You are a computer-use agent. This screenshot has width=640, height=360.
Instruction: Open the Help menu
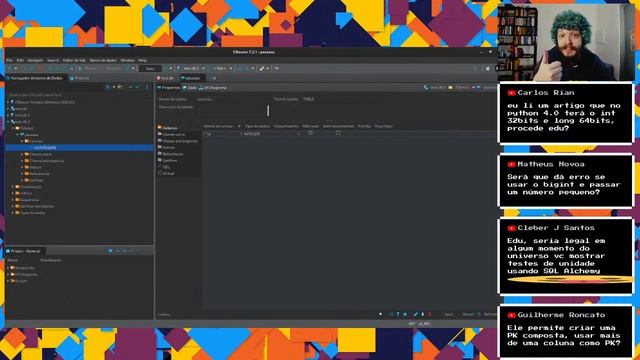point(142,60)
